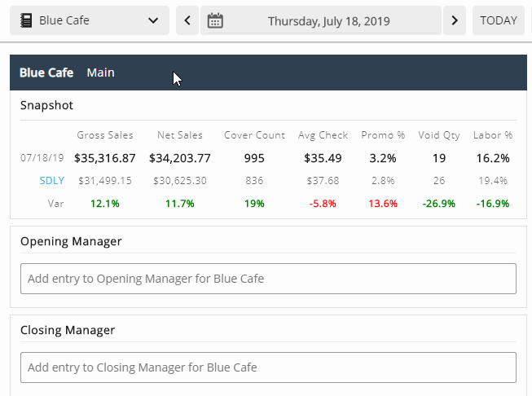The height and width of the screenshot is (396, 532).
Task: Click the Closing Manager entry field
Action: click(268, 367)
